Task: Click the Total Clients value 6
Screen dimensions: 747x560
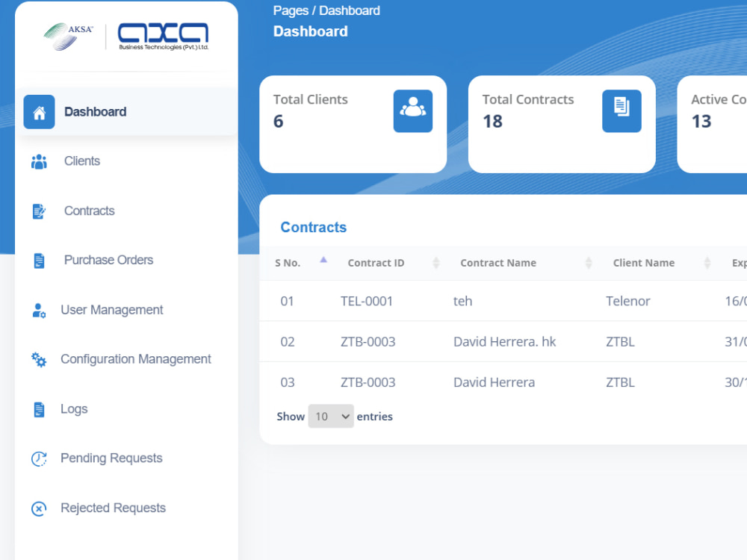Action: coord(278,122)
